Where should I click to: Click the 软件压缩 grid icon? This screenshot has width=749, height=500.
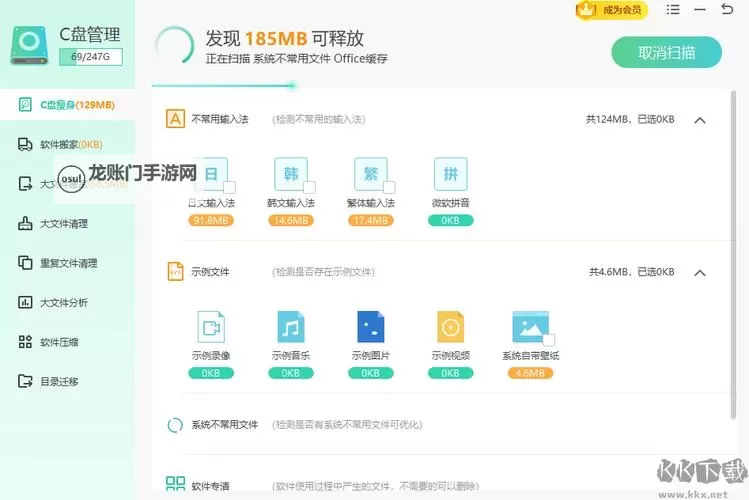point(25,342)
